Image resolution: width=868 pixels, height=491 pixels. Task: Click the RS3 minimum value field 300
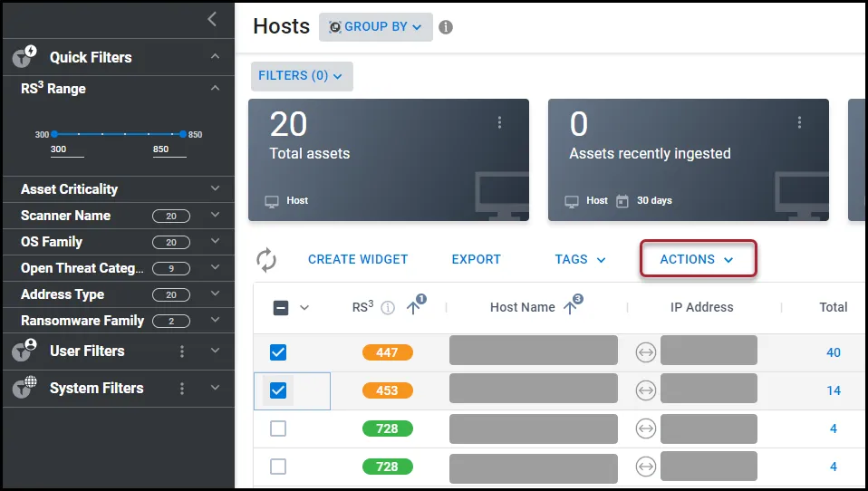(67, 149)
